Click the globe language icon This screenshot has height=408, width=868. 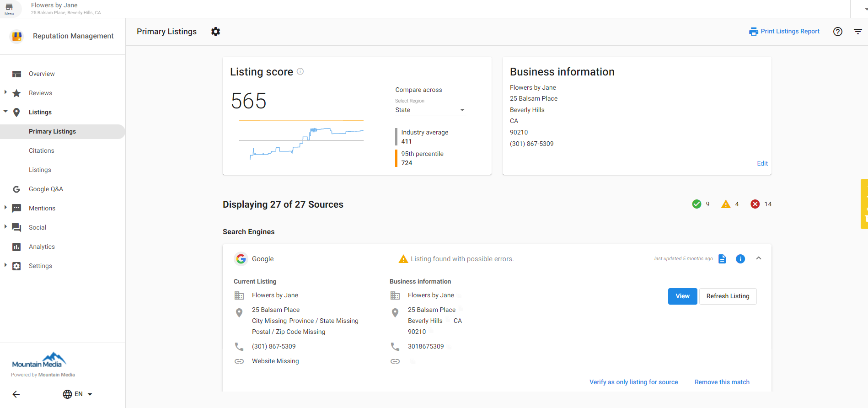click(x=67, y=394)
